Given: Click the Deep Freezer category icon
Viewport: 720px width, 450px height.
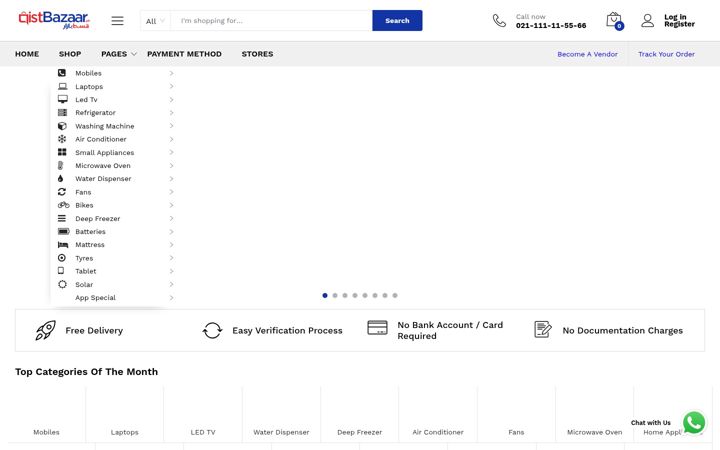Looking at the screenshot, I should [x=62, y=218].
